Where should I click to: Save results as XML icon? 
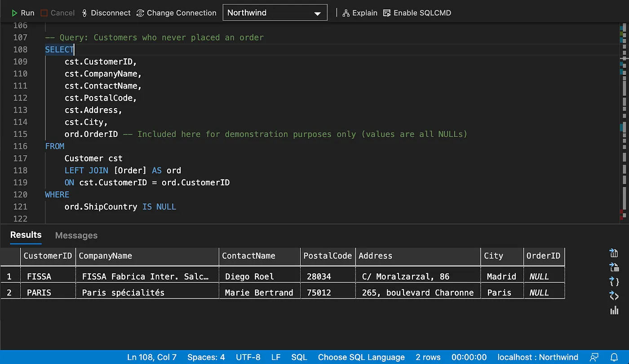[614, 296]
